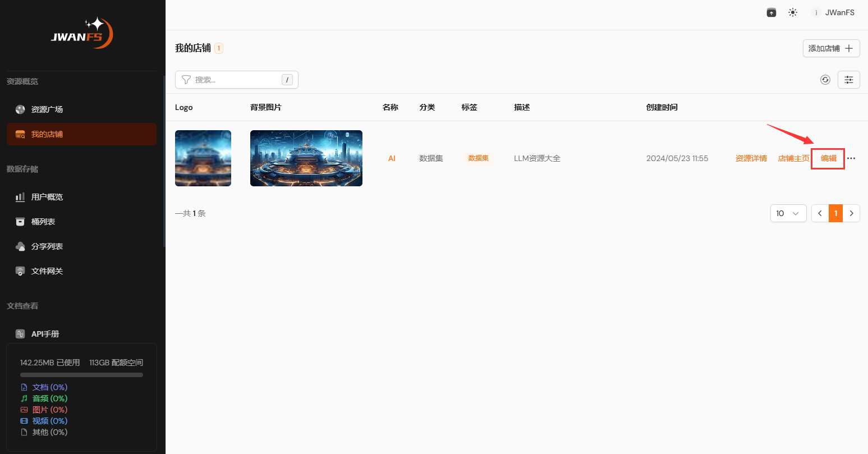Click the 113GB 配额空间 text
This screenshot has width=868, height=454.
pos(116,363)
